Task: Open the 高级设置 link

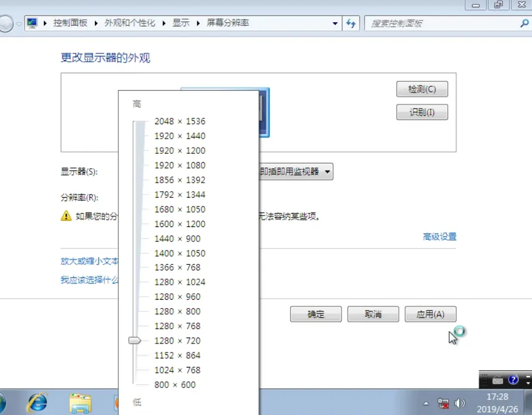Action: (440, 237)
